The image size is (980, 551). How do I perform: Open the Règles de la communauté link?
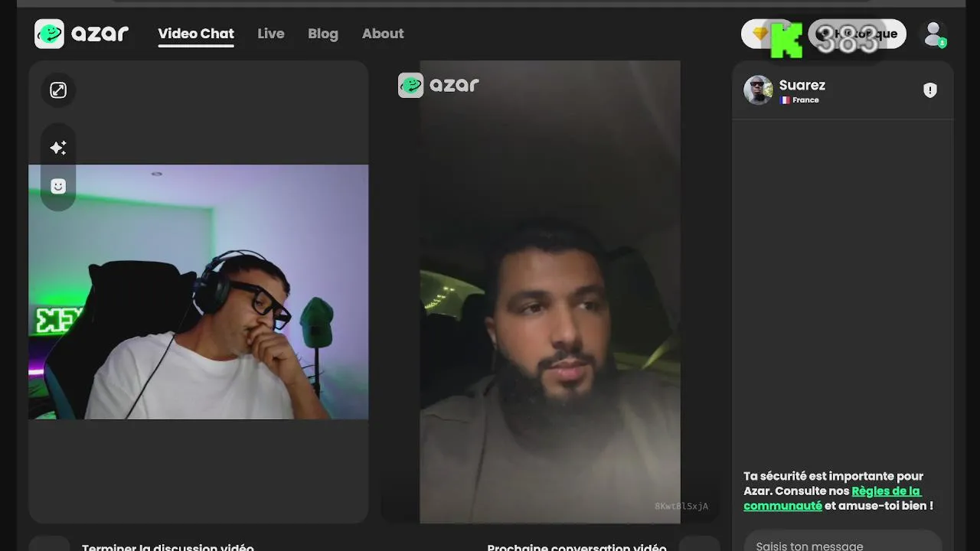[x=831, y=498]
